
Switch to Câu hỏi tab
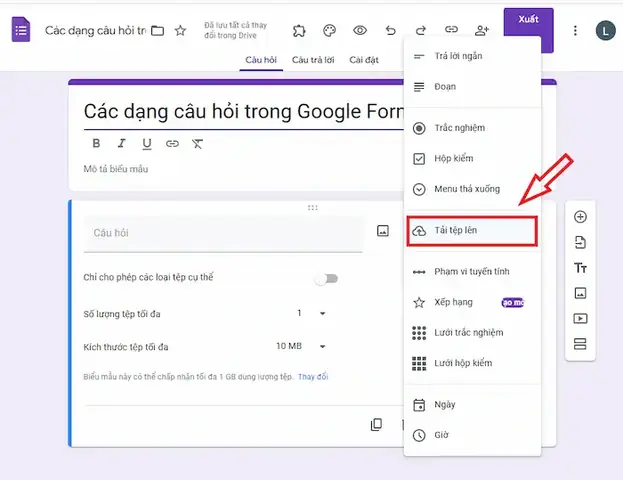tap(261, 60)
